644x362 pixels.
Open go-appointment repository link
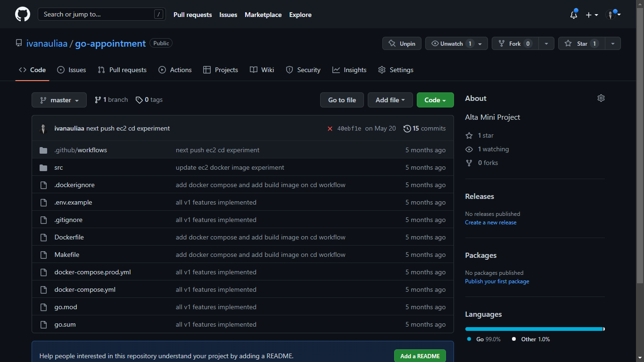110,43
